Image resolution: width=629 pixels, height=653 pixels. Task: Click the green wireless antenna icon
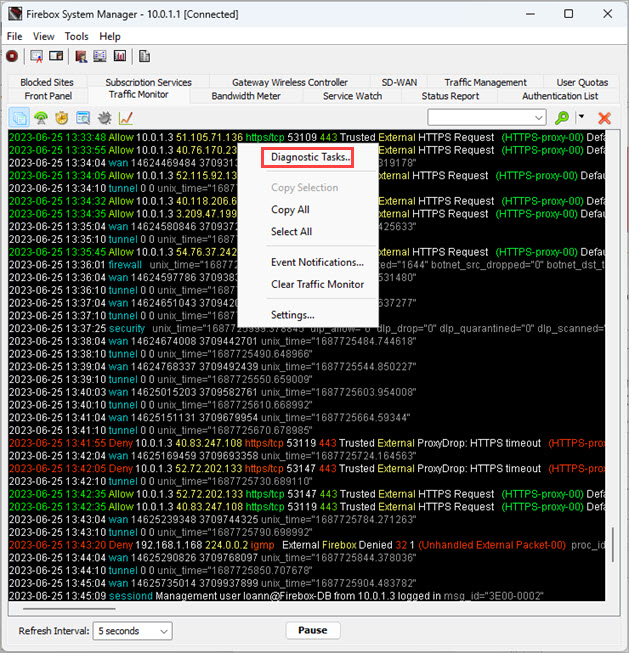click(41, 118)
